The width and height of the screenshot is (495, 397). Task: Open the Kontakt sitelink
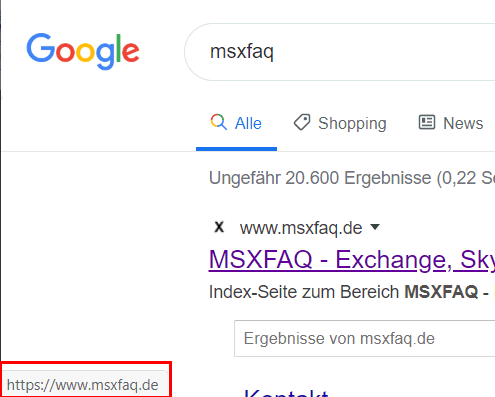[286, 393]
